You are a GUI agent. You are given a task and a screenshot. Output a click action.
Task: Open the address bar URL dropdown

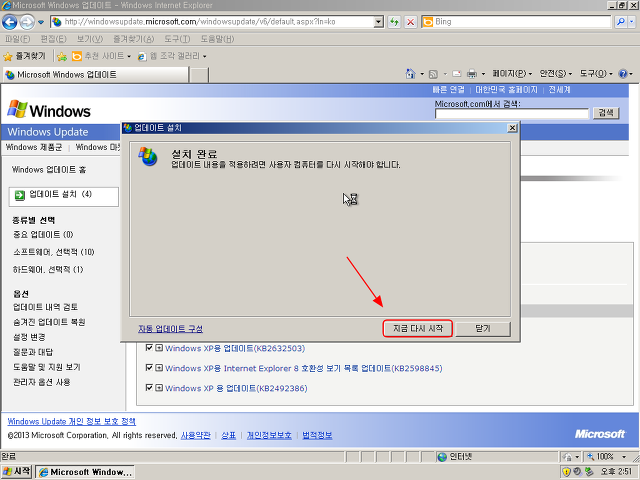pos(379,22)
